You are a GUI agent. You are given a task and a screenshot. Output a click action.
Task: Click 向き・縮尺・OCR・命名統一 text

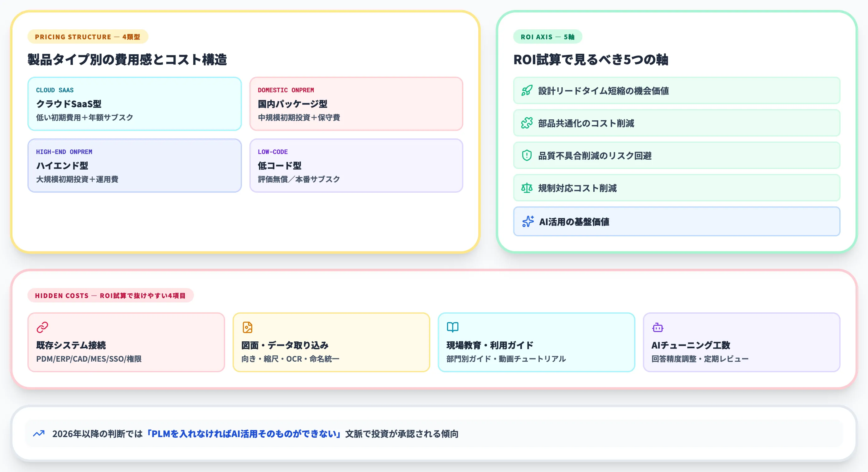click(x=290, y=359)
